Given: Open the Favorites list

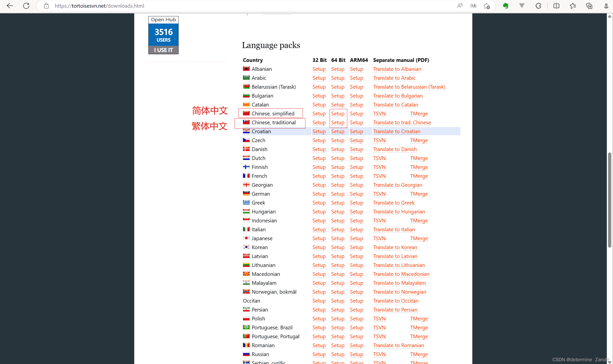Looking at the screenshot, I should (x=573, y=6).
